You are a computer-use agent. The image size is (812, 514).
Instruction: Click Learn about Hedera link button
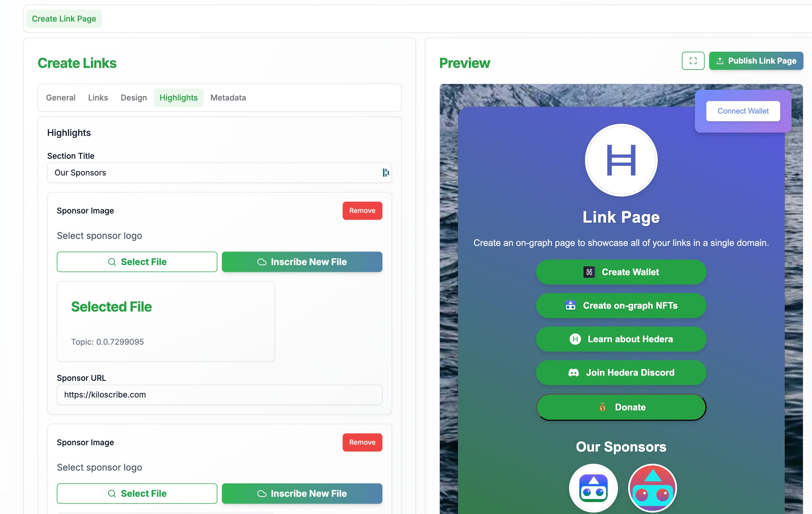point(621,339)
